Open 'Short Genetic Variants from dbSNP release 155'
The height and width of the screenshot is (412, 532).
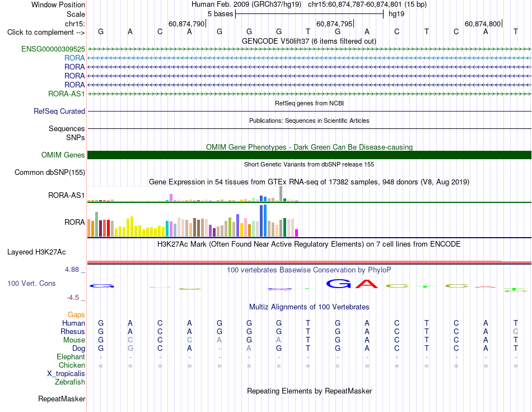(309, 164)
